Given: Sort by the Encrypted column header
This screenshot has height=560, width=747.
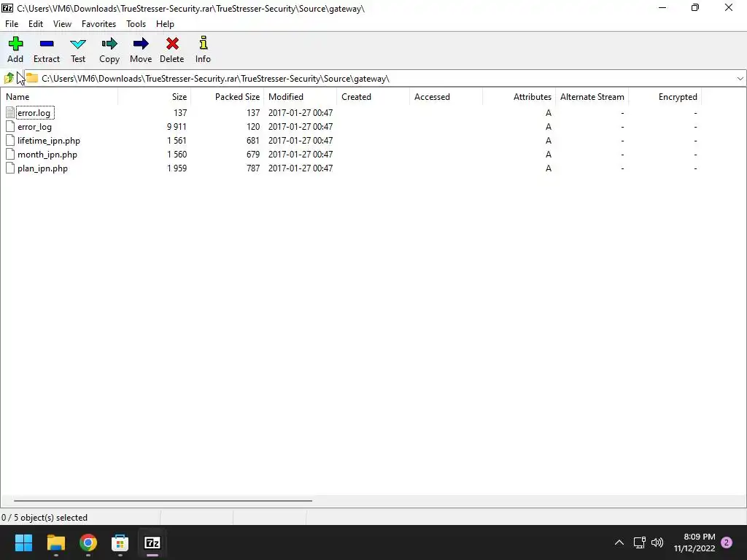Looking at the screenshot, I should [x=665, y=97].
